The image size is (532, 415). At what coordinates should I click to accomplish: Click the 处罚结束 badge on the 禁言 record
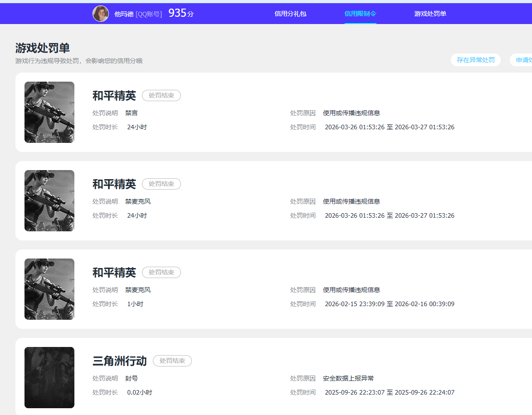pos(161,95)
